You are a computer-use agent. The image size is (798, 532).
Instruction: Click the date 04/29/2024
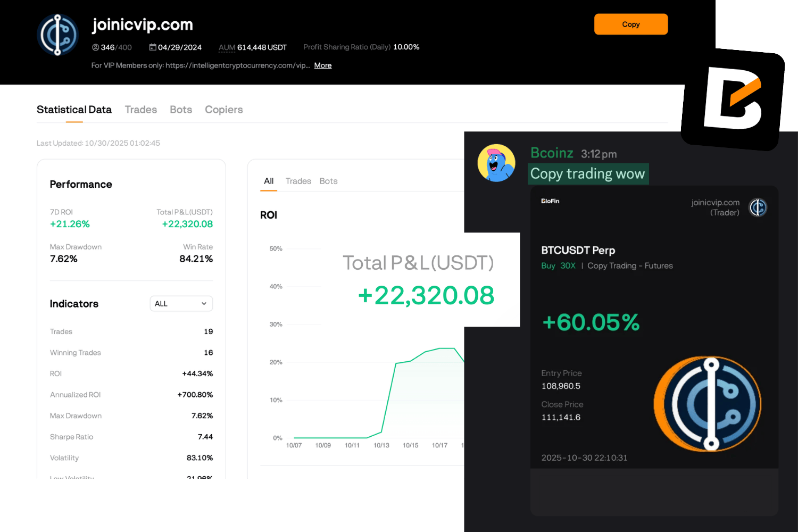[x=180, y=47]
